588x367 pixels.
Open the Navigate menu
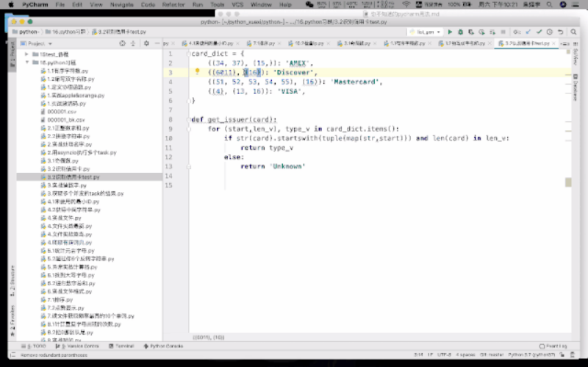[121, 4]
